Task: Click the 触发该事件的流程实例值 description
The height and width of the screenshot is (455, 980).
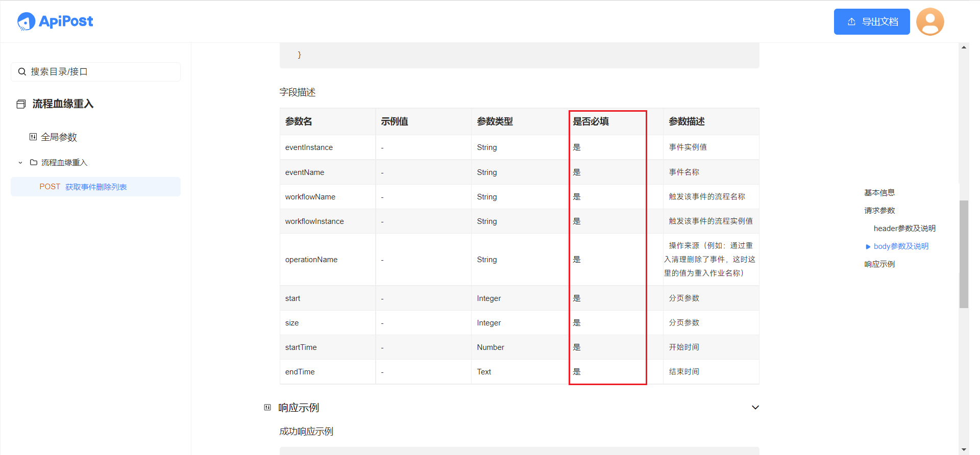Action: [x=711, y=221]
